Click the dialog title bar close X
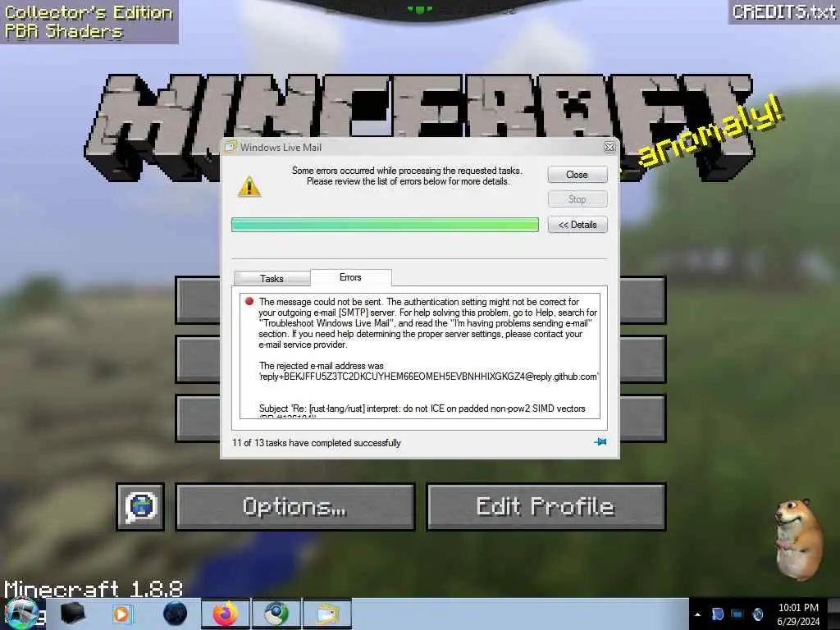 (x=609, y=148)
